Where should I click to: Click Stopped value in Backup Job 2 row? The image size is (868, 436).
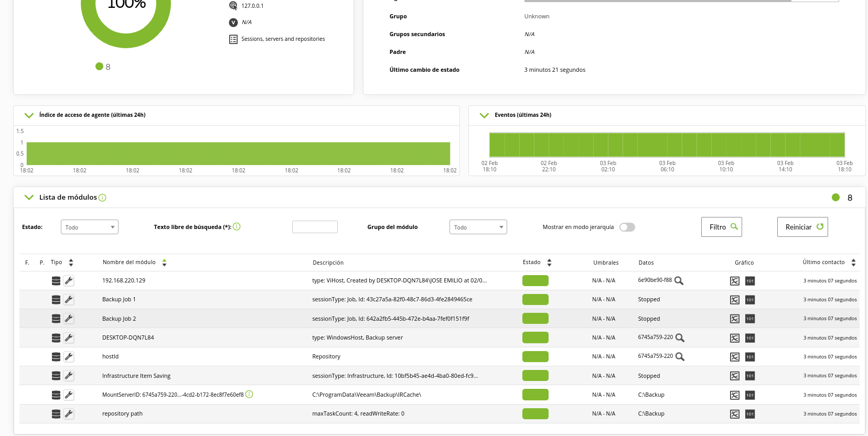649,319
